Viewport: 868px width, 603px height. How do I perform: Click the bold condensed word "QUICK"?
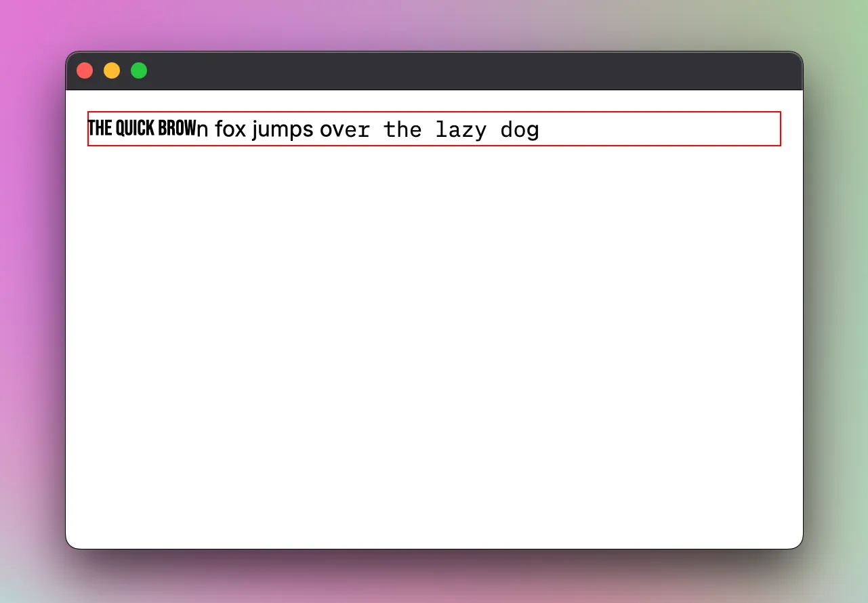136,128
